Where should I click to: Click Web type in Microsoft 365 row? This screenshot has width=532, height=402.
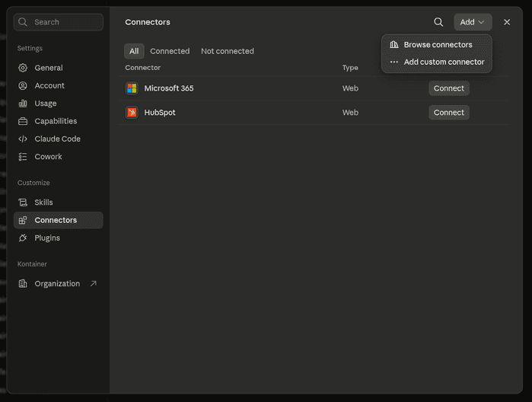(x=350, y=88)
